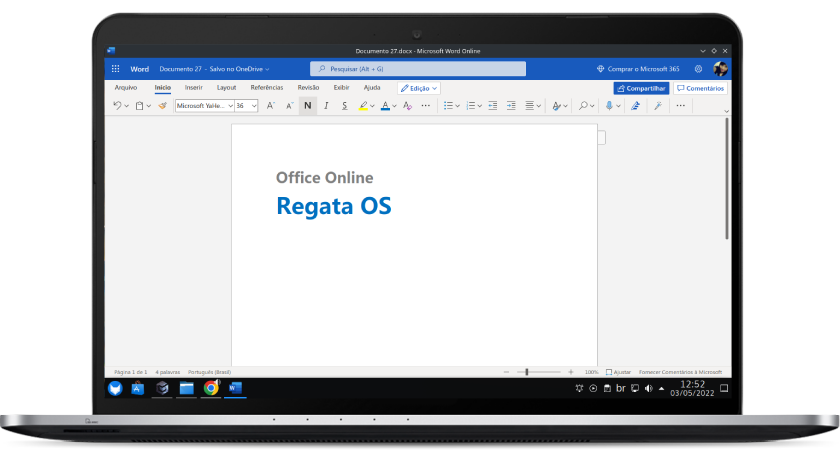Click the Português (Brasil) language status
The image size is (840, 454).
click(209, 372)
